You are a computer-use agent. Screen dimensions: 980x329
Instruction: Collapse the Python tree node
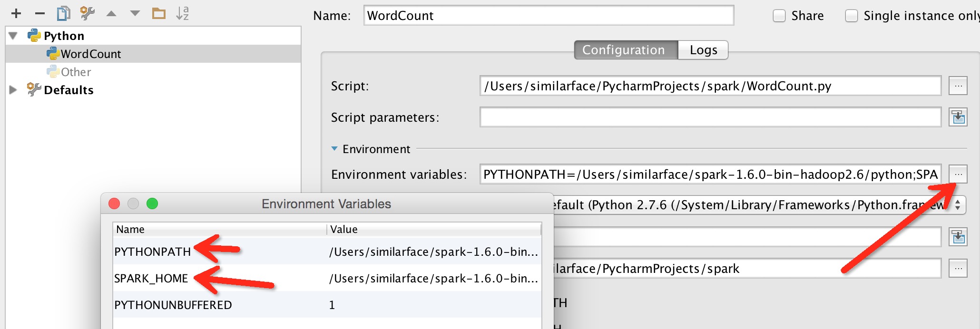(13, 36)
